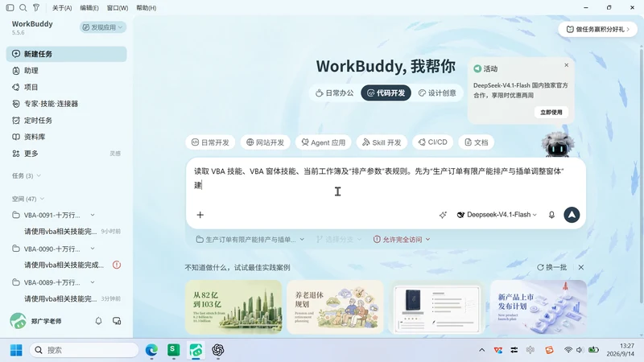Open the Windows Start button

point(16,351)
